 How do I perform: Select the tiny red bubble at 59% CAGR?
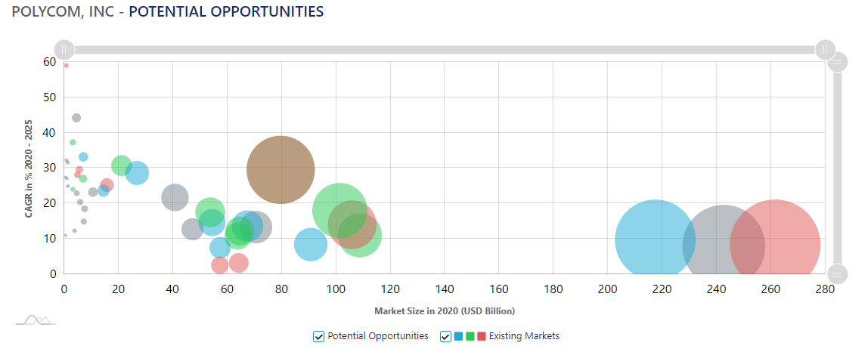coord(66,65)
